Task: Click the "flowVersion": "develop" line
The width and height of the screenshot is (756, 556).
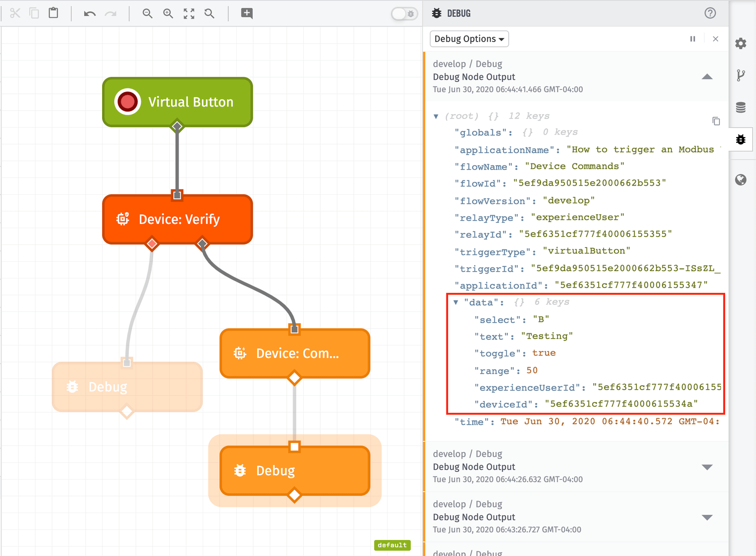Action: coord(524,200)
